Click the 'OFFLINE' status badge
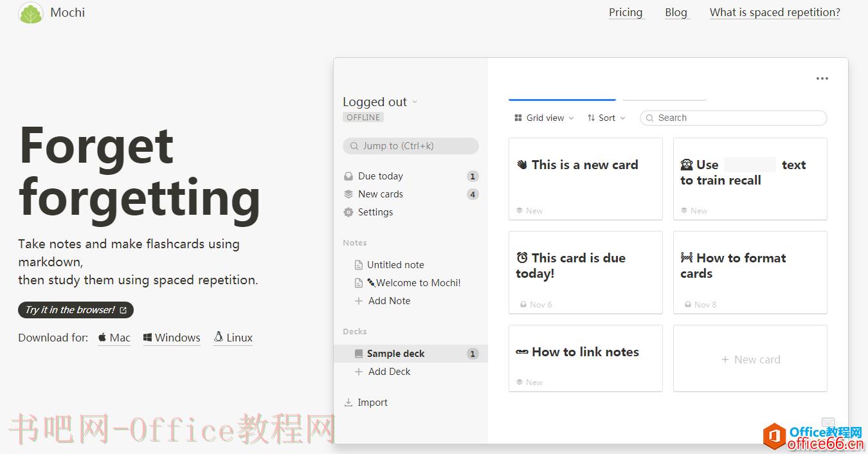 coord(363,118)
